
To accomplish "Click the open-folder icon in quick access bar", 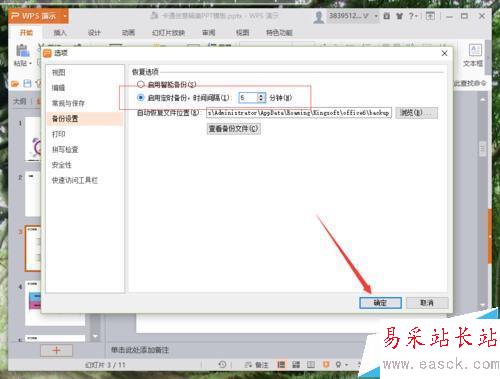I will click(x=15, y=83).
